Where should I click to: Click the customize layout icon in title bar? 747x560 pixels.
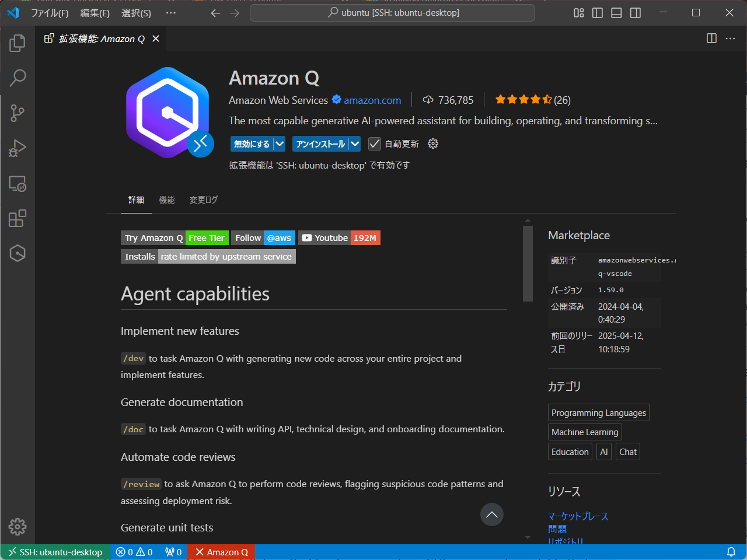tap(579, 13)
